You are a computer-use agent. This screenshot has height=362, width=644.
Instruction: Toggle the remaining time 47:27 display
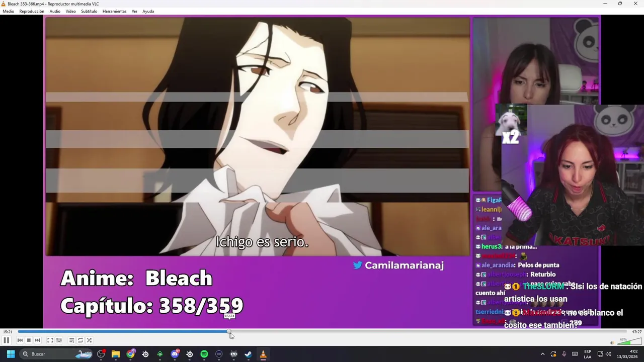(636, 332)
